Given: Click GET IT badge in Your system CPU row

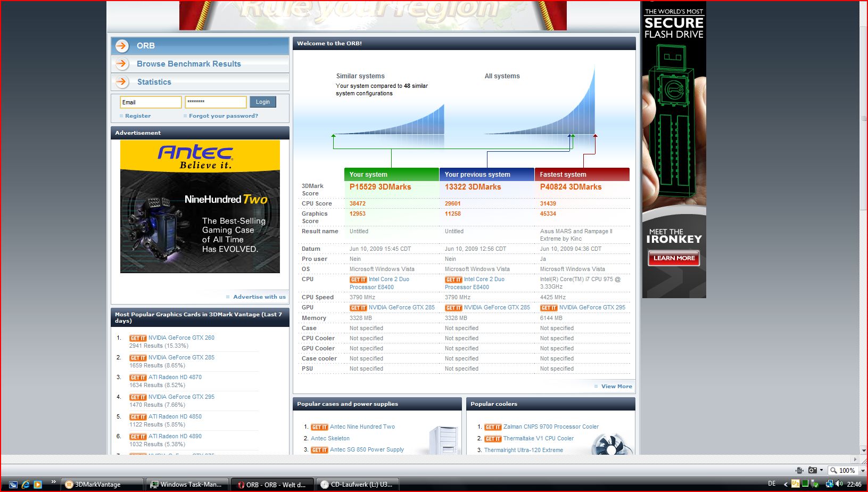Looking at the screenshot, I should click(x=358, y=280).
